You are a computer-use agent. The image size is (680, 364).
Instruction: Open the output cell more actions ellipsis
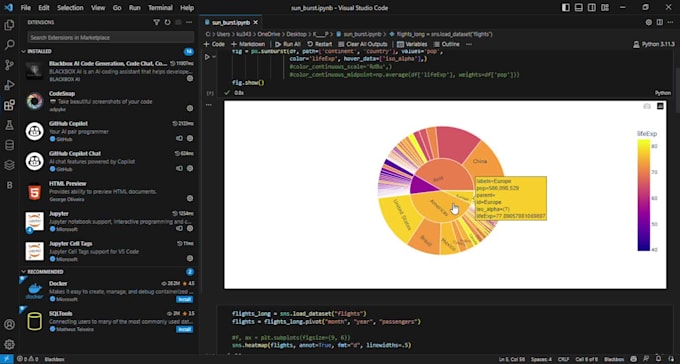(x=209, y=105)
